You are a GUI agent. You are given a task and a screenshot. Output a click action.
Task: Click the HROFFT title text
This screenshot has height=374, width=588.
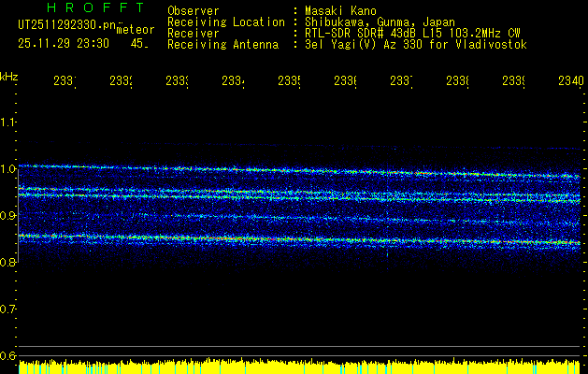(96, 7)
